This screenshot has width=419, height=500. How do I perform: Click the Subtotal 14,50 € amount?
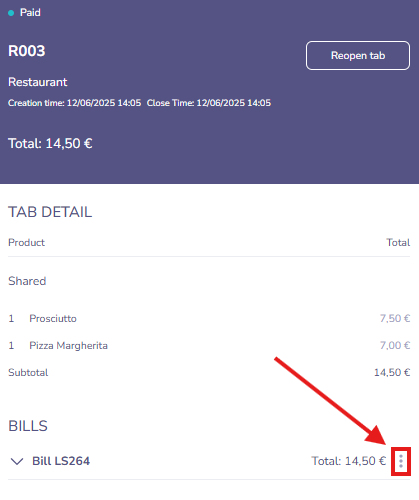pos(392,372)
